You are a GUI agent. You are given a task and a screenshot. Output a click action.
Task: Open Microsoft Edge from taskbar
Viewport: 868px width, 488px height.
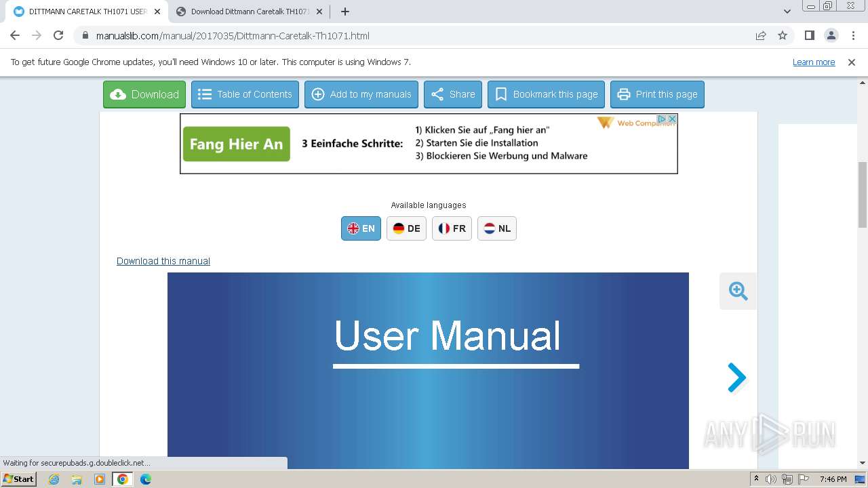point(146,479)
